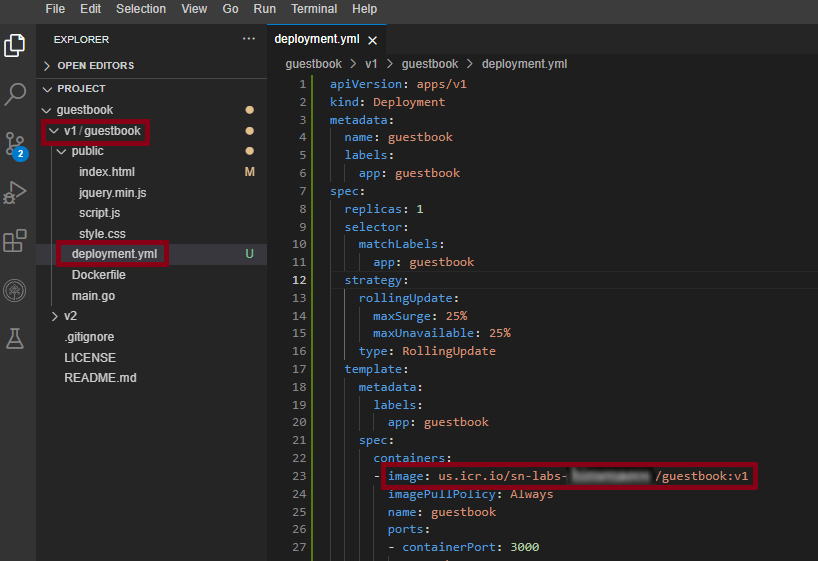Switch to the deployment.yml tab
The height and width of the screenshot is (561, 818).
317,40
